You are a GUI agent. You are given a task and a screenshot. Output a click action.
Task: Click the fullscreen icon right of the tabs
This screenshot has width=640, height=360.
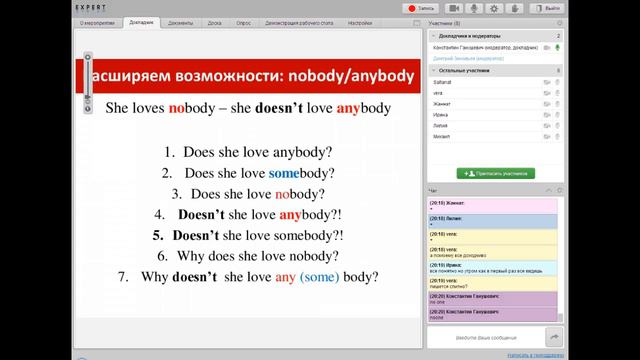pyautogui.click(x=416, y=23)
